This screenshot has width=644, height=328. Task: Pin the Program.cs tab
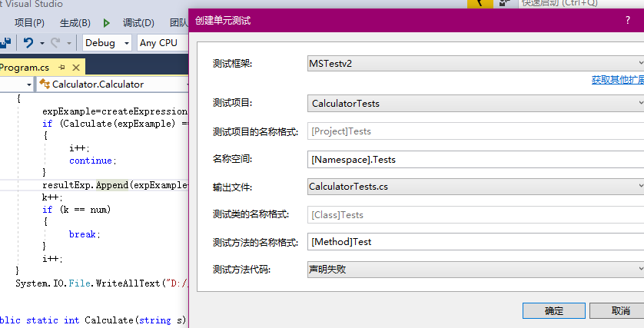(x=61, y=67)
